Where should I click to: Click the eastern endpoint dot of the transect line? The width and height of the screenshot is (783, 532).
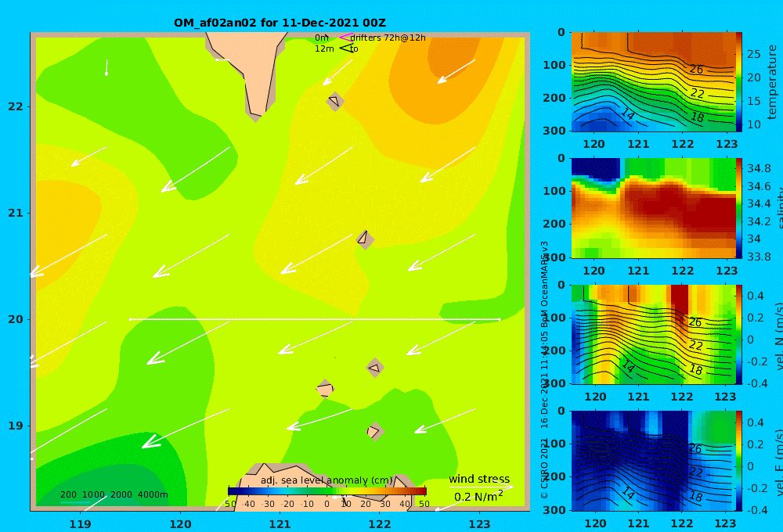point(499,319)
